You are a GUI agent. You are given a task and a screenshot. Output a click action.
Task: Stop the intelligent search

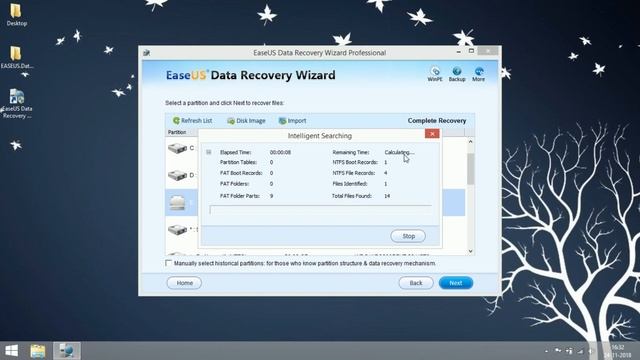click(408, 236)
